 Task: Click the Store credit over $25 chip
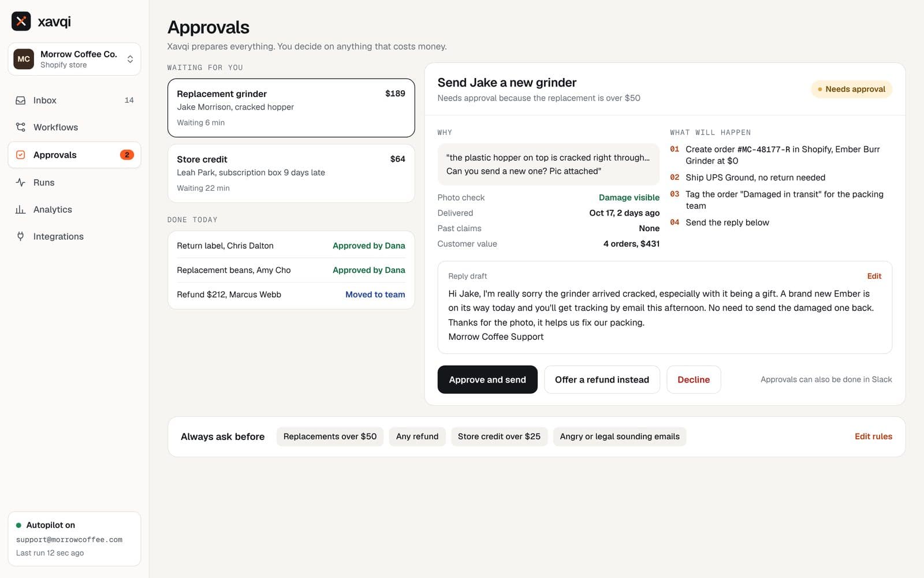coord(499,436)
